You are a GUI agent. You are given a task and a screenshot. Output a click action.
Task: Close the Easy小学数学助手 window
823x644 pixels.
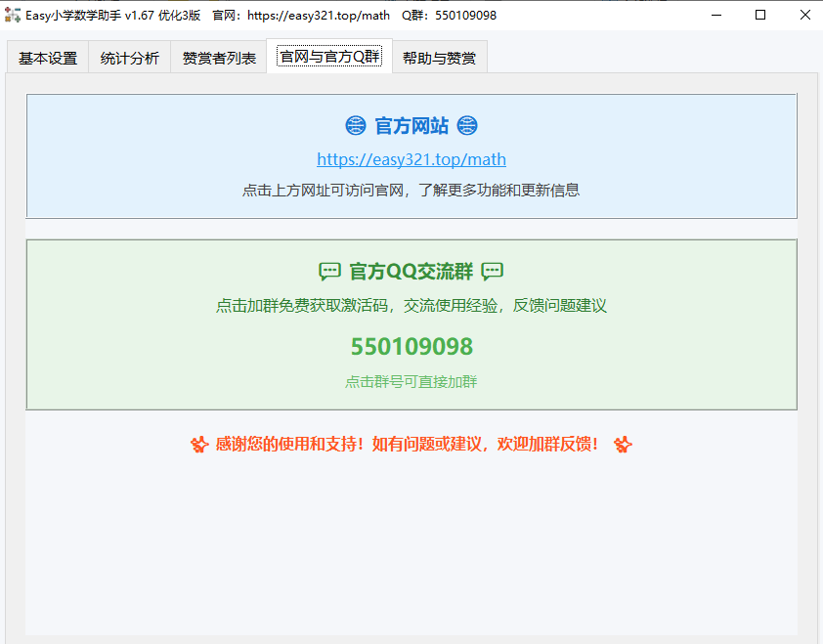click(805, 16)
